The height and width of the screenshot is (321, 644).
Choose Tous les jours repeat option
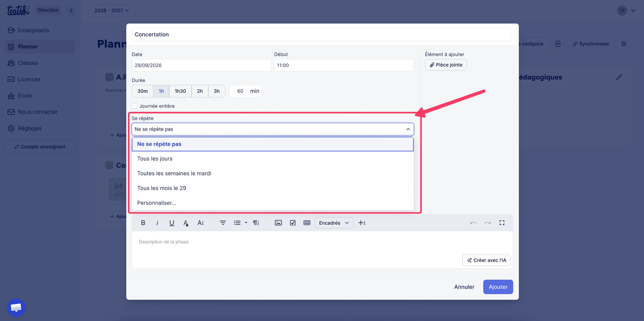pos(273,159)
